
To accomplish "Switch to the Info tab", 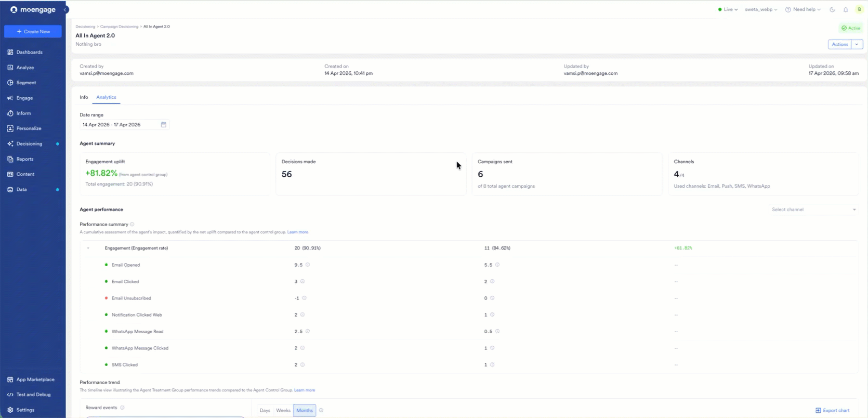I will tap(84, 97).
